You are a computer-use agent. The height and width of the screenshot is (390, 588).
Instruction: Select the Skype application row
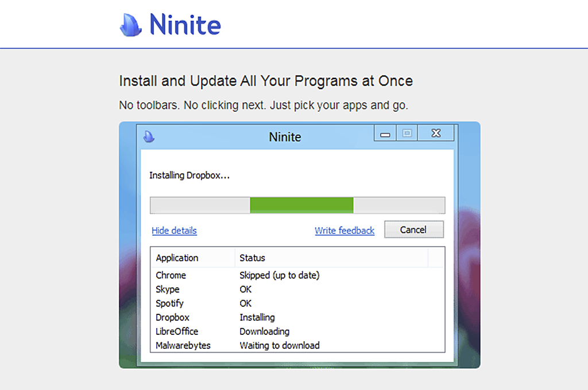pyautogui.click(x=168, y=290)
